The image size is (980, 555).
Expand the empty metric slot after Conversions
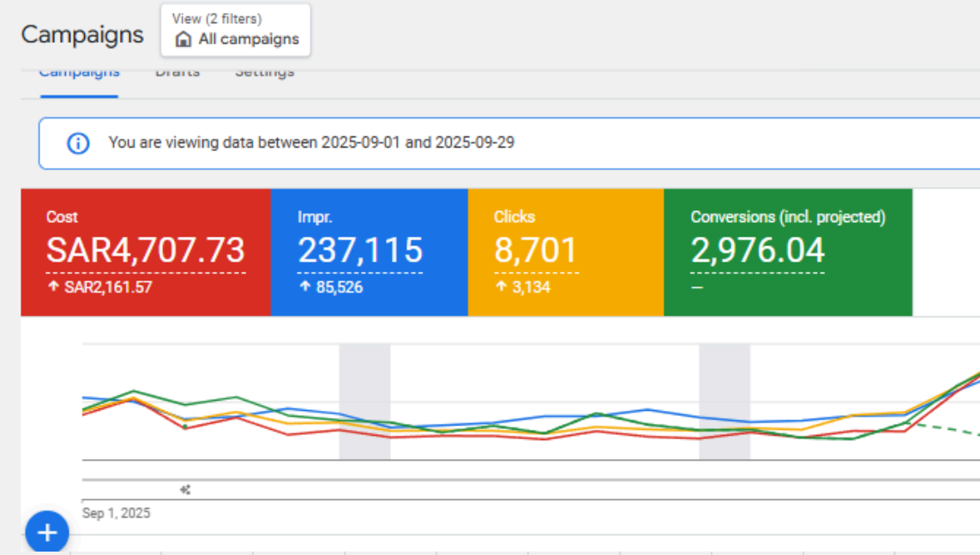pos(946,252)
